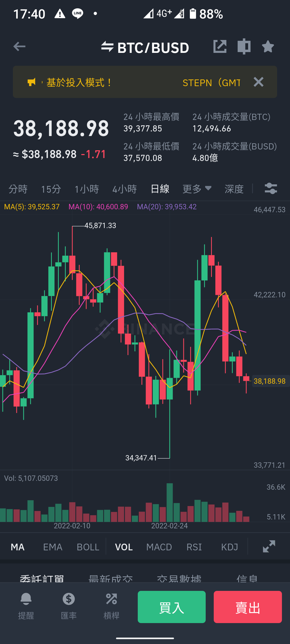Tap the swap pair icon beside BTC/BUSD

pyautogui.click(x=107, y=46)
